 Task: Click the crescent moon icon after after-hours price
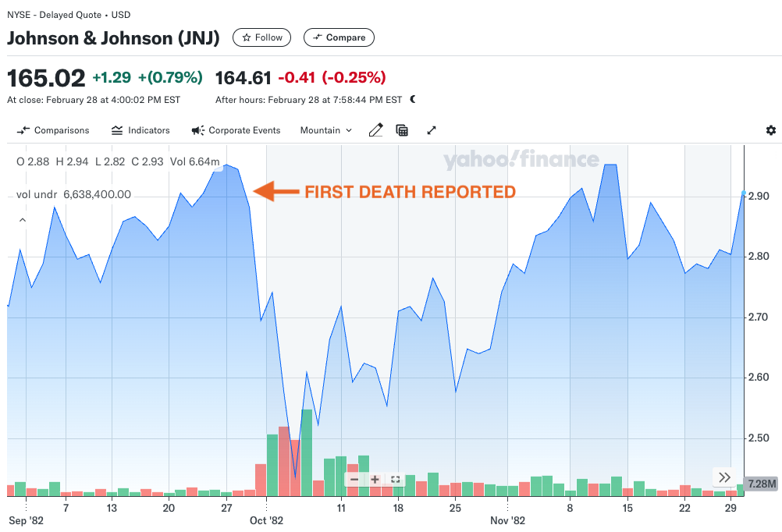[x=414, y=100]
